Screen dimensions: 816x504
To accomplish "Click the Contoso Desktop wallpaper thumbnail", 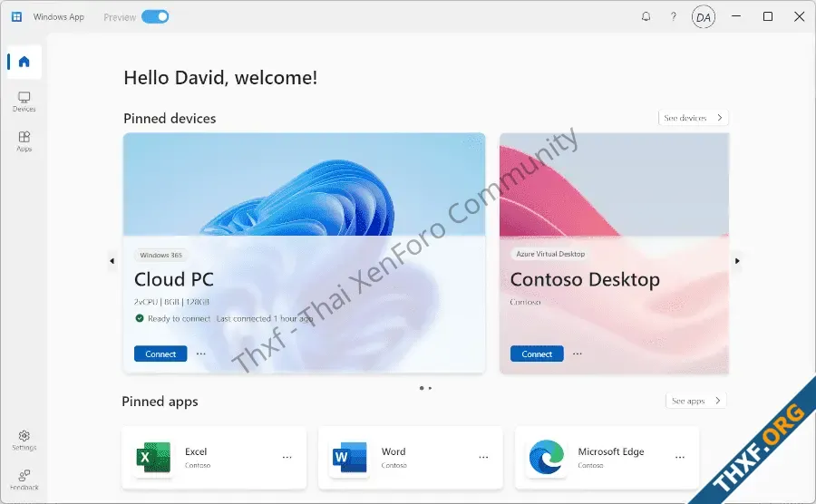I will point(614,185).
